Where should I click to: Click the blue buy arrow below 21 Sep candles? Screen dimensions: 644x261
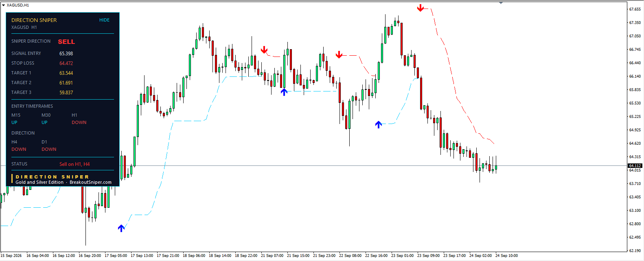coord(284,92)
